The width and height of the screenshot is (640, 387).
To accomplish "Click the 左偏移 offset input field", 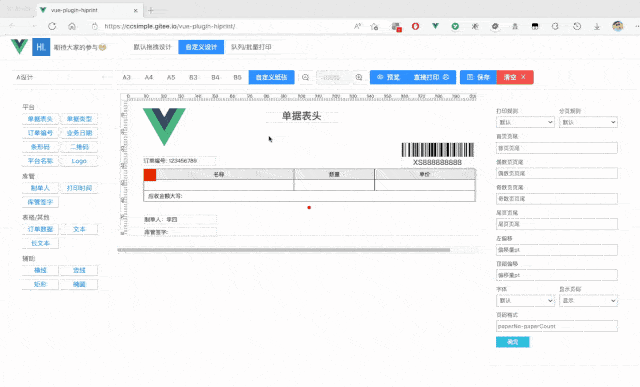I will (x=557, y=249).
